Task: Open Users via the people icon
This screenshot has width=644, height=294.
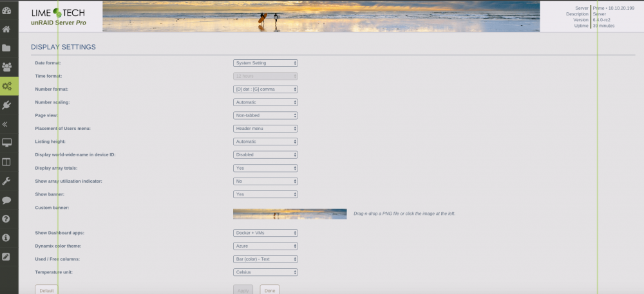Action: [x=6, y=67]
